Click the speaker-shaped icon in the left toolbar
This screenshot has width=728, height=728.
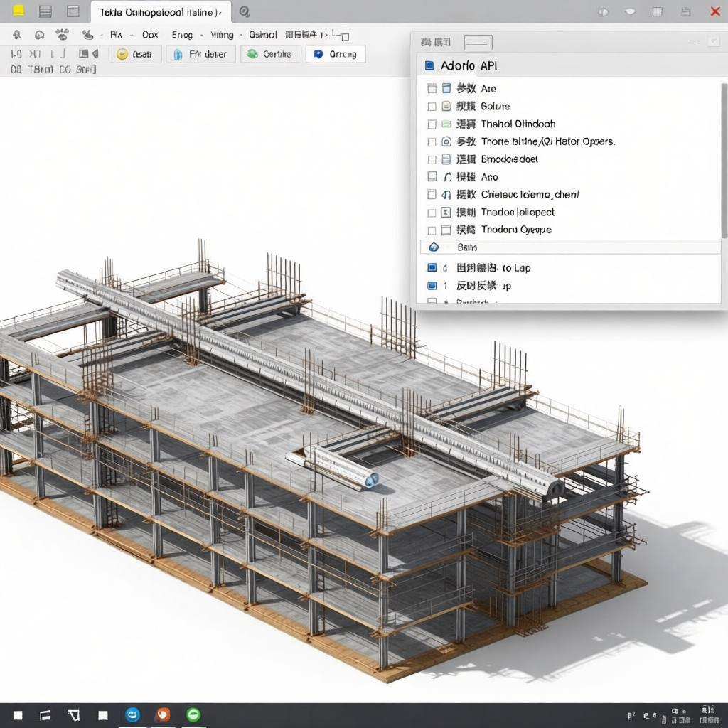point(96,54)
